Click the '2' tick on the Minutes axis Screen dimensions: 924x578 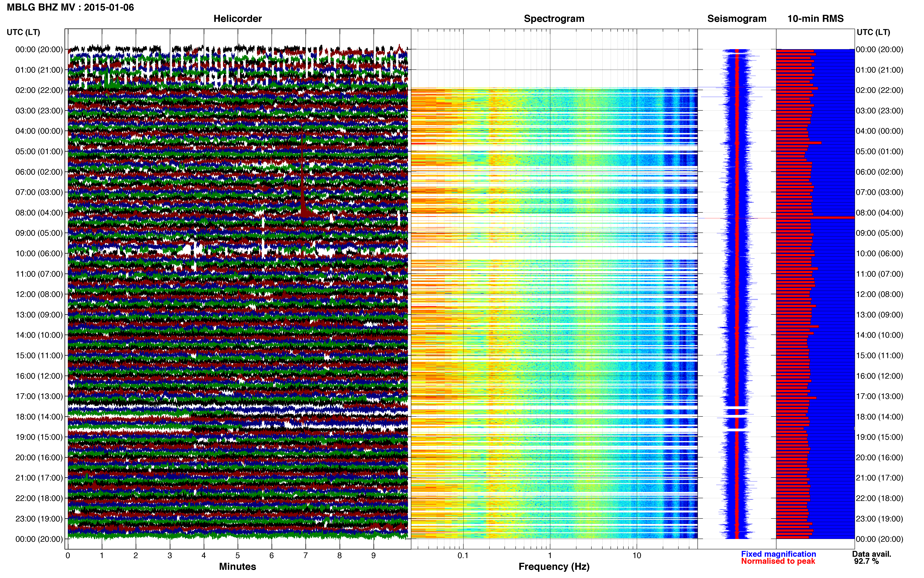tap(136, 556)
